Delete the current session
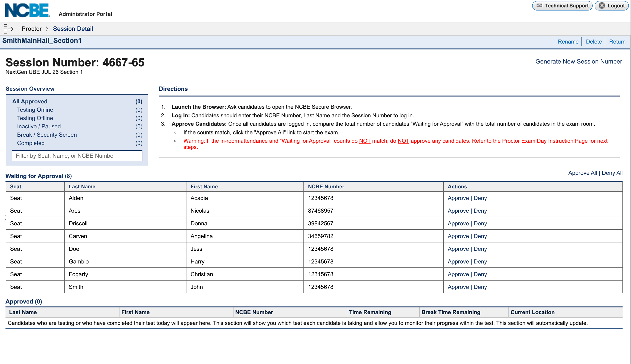This screenshot has width=631, height=364. [x=594, y=41]
